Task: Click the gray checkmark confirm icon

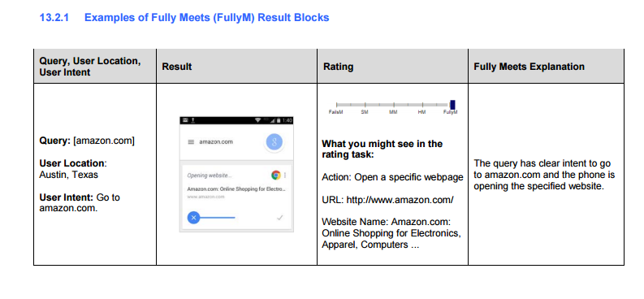Action: [x=279, y=218]
